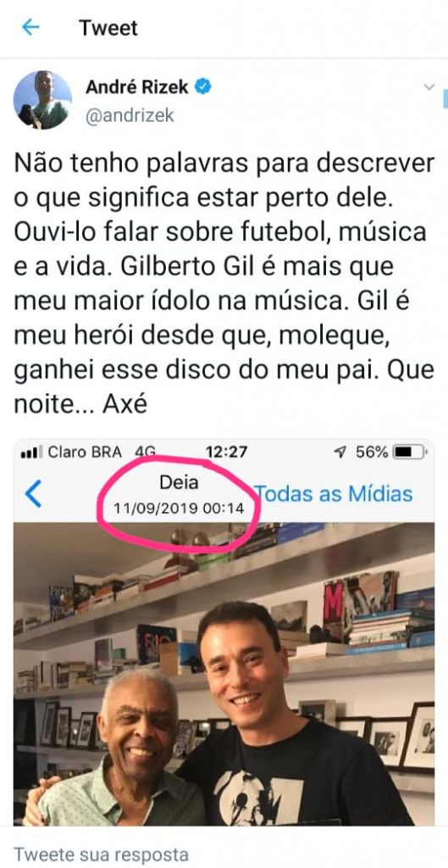448x868 pixels.
Task: Click the location arrow icon near 56%
Action: click(340, 453)
